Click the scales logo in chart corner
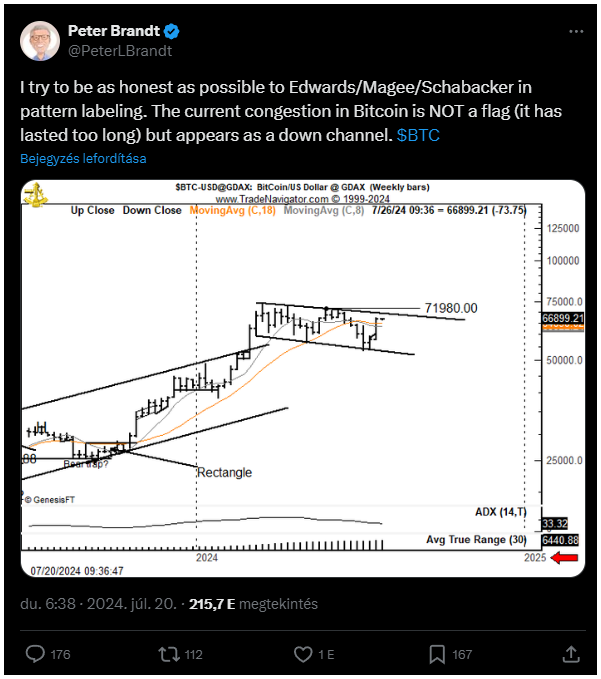 (36, 194)
